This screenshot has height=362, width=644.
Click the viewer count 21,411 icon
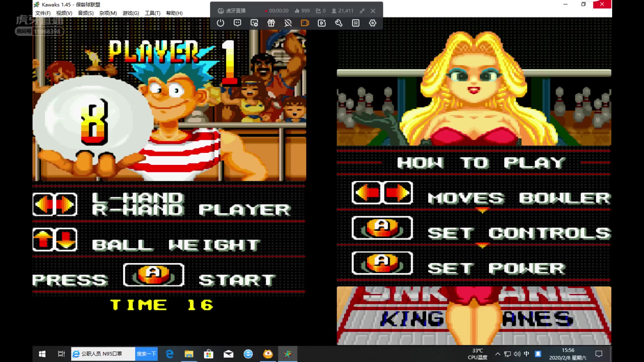coord(342,11)
